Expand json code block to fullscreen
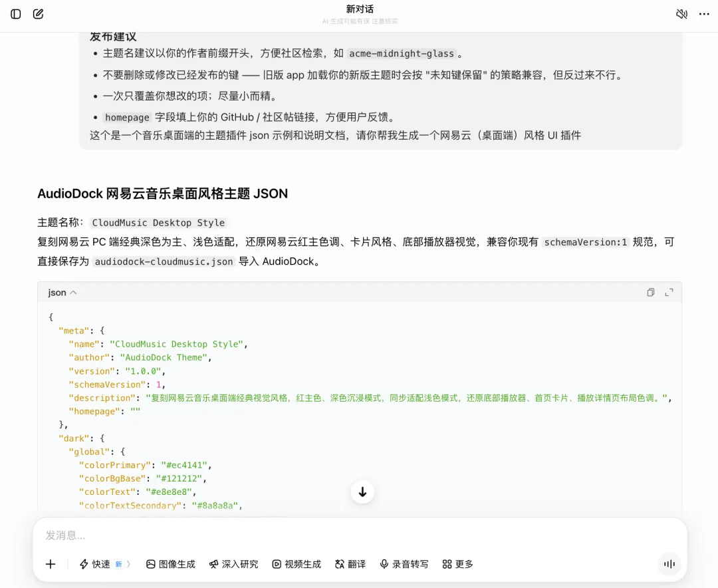The height and width of the screenshot is (588, 718). [x=669, y=293]
